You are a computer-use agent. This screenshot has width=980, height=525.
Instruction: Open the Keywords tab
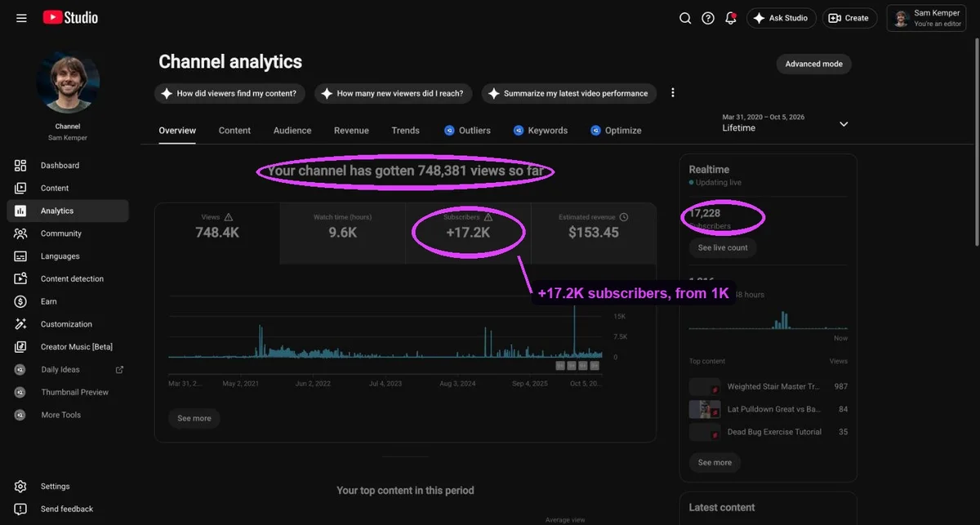pyautogui.click(x=541, y=131)
